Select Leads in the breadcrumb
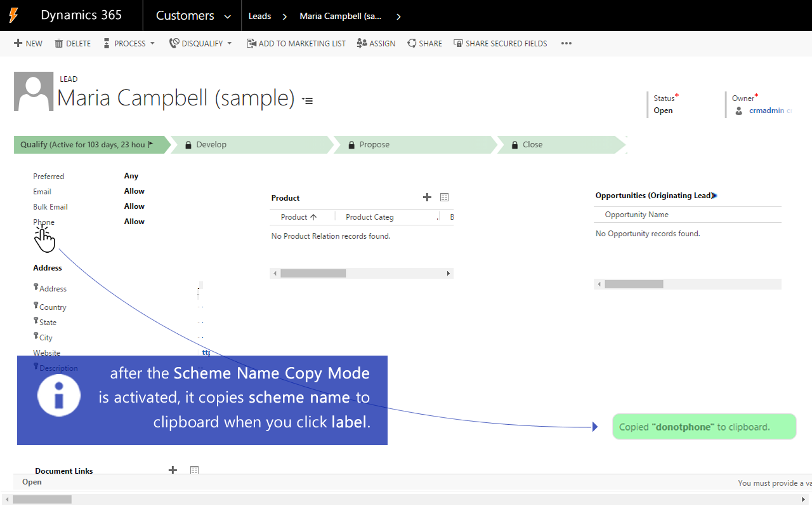 click(259, 16)
